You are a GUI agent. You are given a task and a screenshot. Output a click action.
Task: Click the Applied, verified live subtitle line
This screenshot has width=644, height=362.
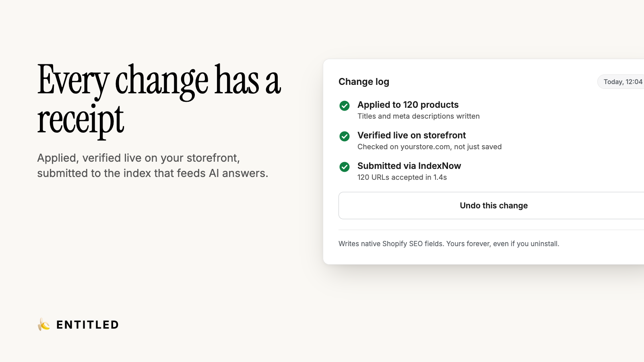pos(138,158)
